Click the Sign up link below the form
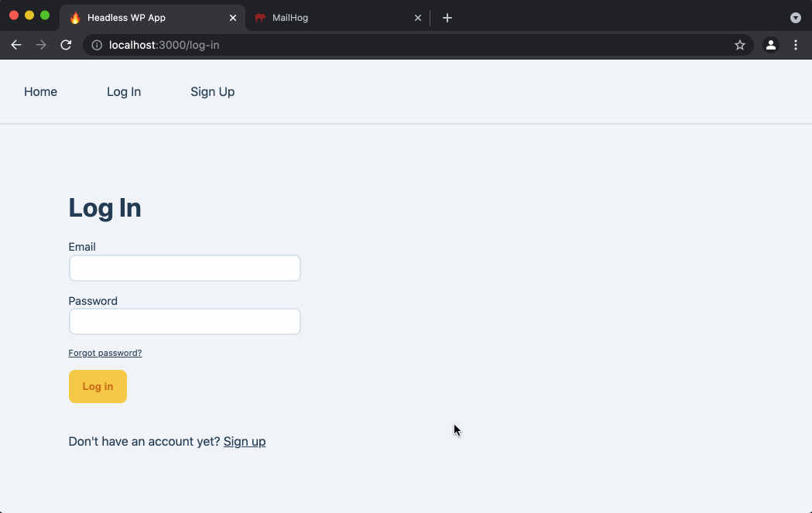Viewport: 812px width, 513px height. [x=244, y=441]
